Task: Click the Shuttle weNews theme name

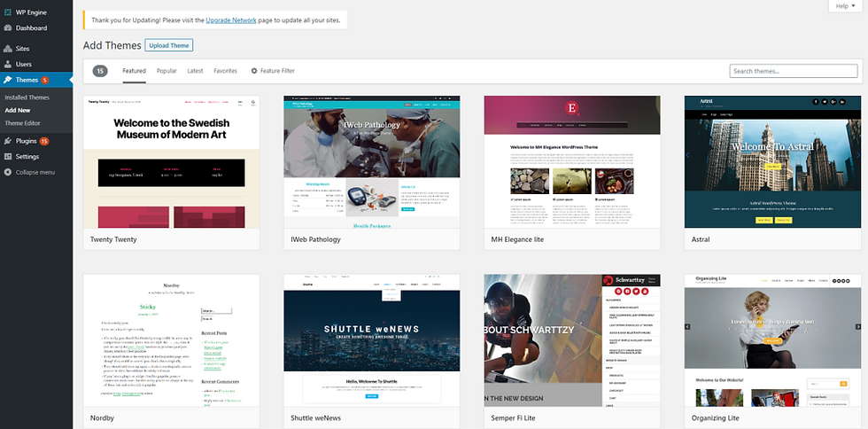Action: tap(316, 417)
